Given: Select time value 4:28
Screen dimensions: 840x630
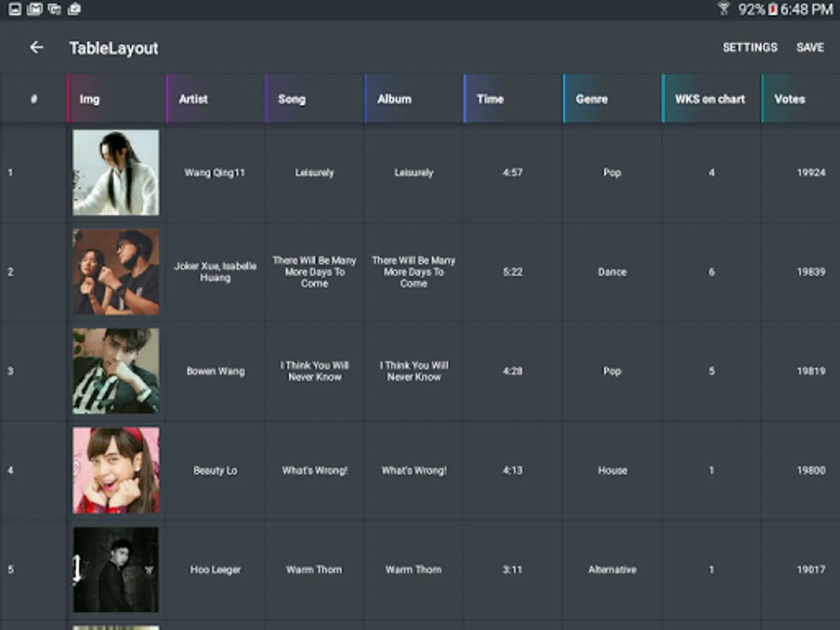Looking at the screenshot, I should pos(512,371).
